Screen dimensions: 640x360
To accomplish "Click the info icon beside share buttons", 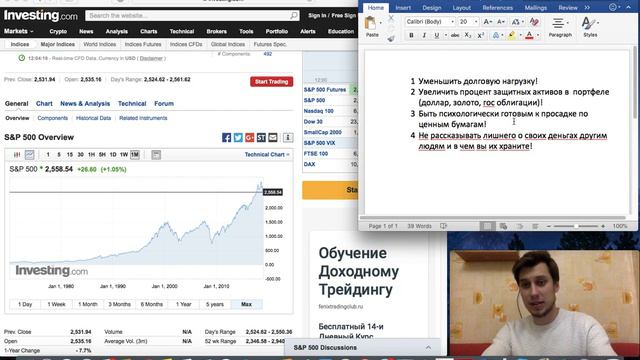I will (x=288, y=138).
